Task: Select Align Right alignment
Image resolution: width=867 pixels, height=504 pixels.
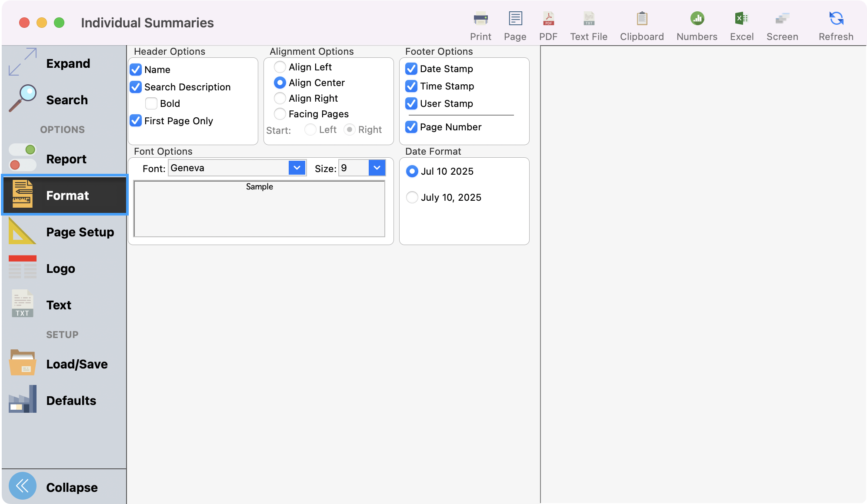Action: point(280,98)
